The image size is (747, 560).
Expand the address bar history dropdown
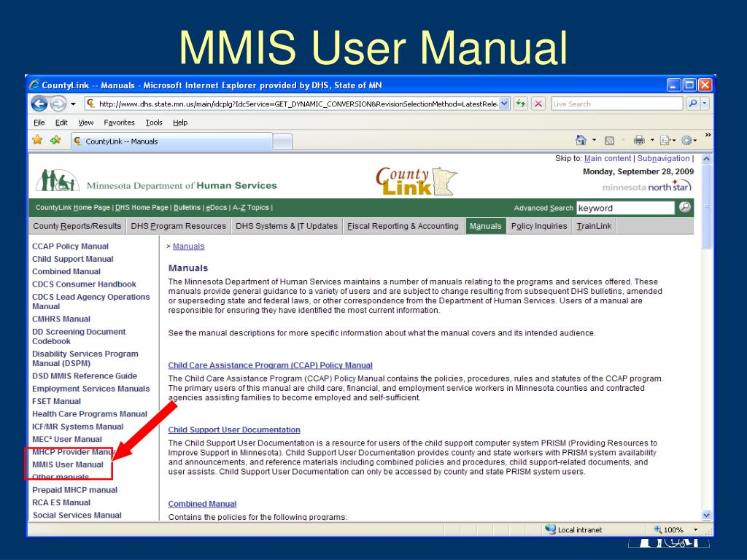pyautogui.click(x=505, y=104)
